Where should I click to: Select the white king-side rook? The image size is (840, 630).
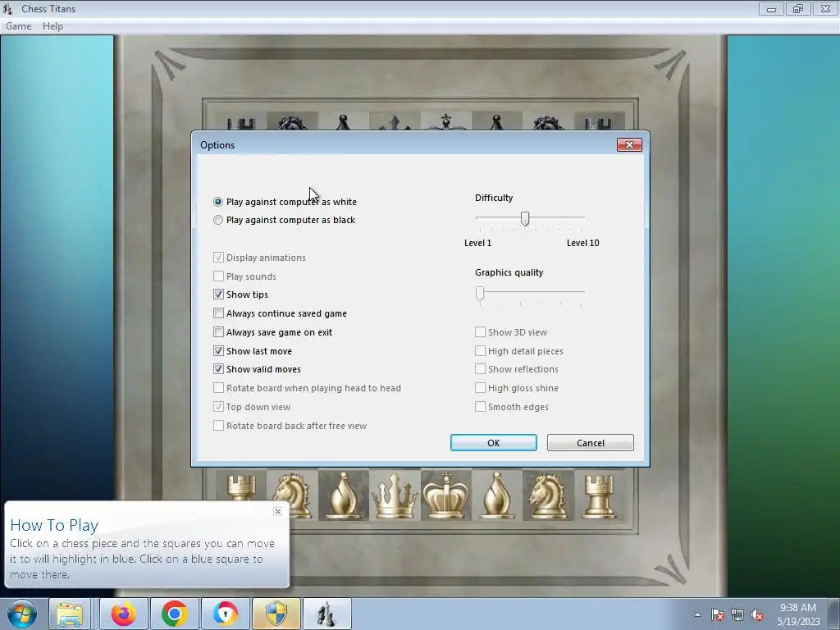[x=599, y=495]
